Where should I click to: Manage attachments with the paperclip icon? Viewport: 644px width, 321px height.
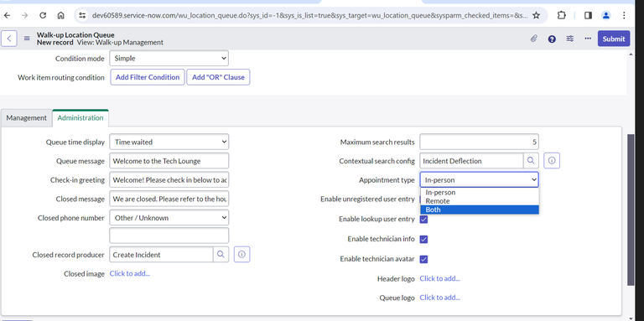click(x=533, y=39)
